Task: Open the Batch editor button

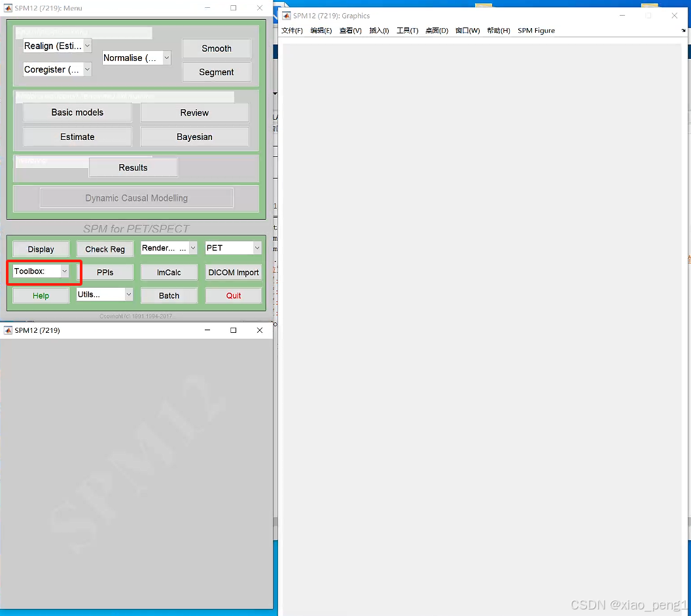Action: tap(169, 296)
